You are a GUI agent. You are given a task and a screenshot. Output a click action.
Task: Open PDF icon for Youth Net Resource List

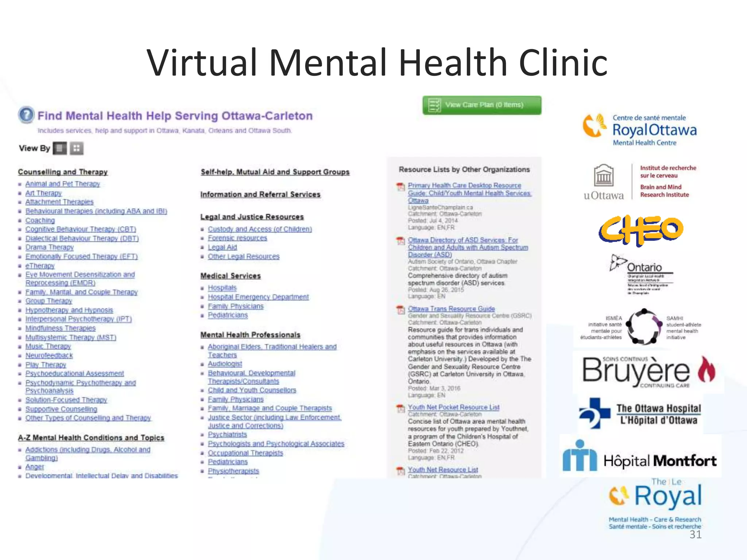pos(401,471)
